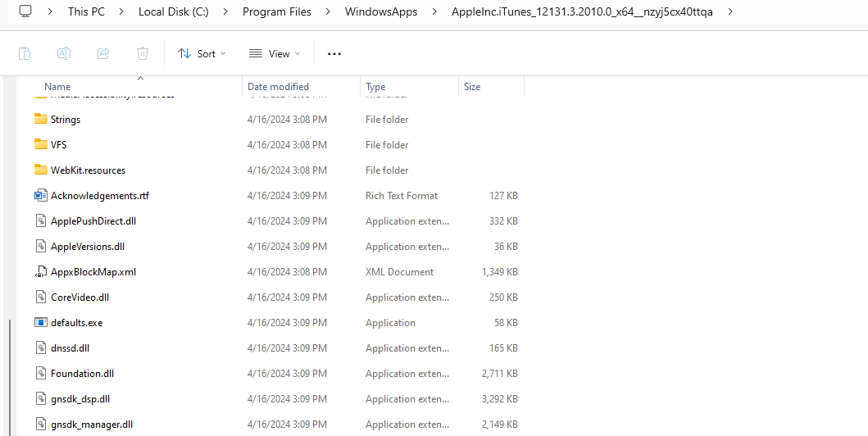Sort by Type column header
The height and width of the screenshot is (436, 868).
375,86
